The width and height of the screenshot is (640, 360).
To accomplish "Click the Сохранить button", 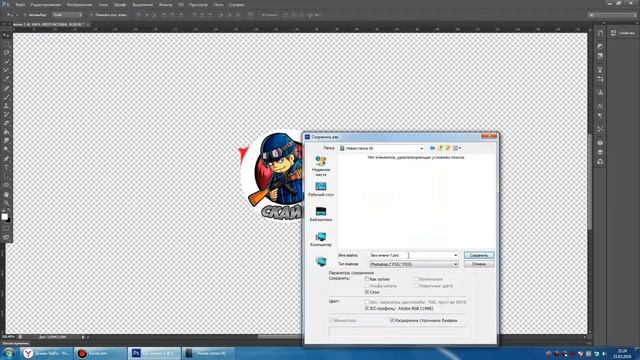I will point(479,256).
